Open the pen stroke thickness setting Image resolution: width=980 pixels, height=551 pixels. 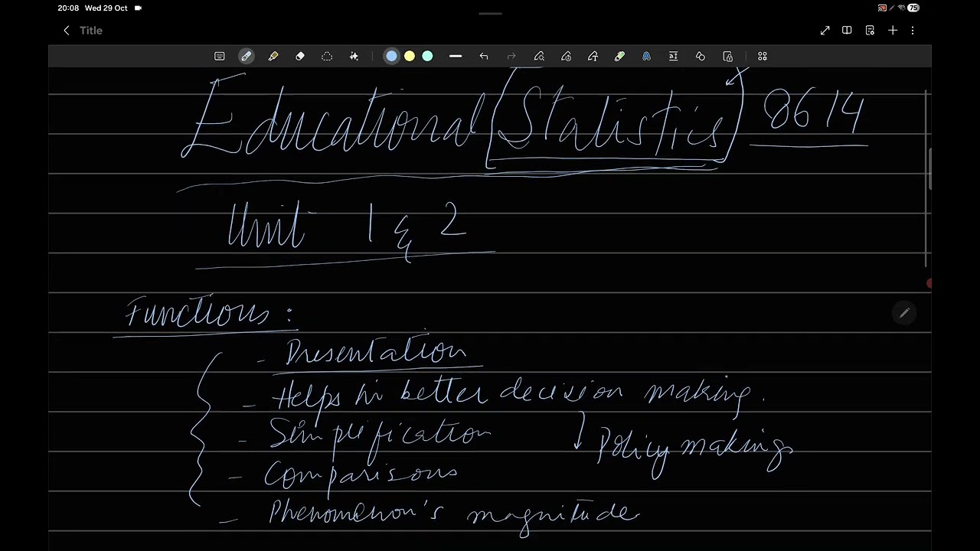tap(456, 56)
